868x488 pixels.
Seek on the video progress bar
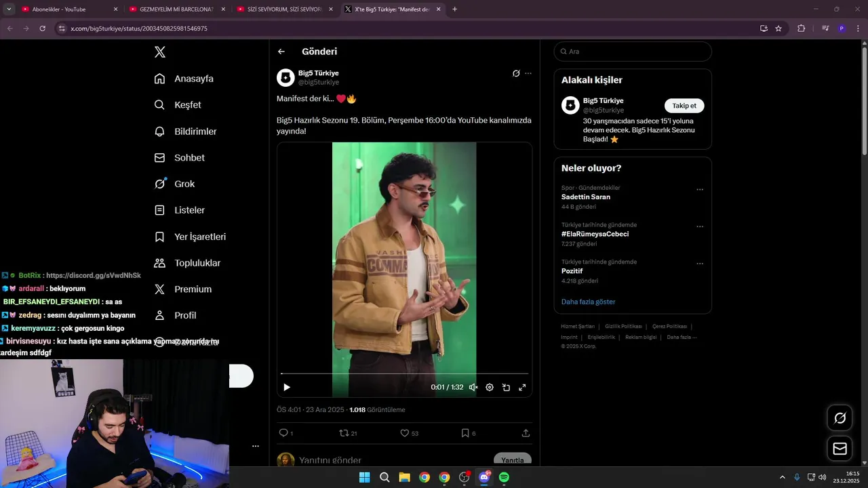click(x=404, y=373)
